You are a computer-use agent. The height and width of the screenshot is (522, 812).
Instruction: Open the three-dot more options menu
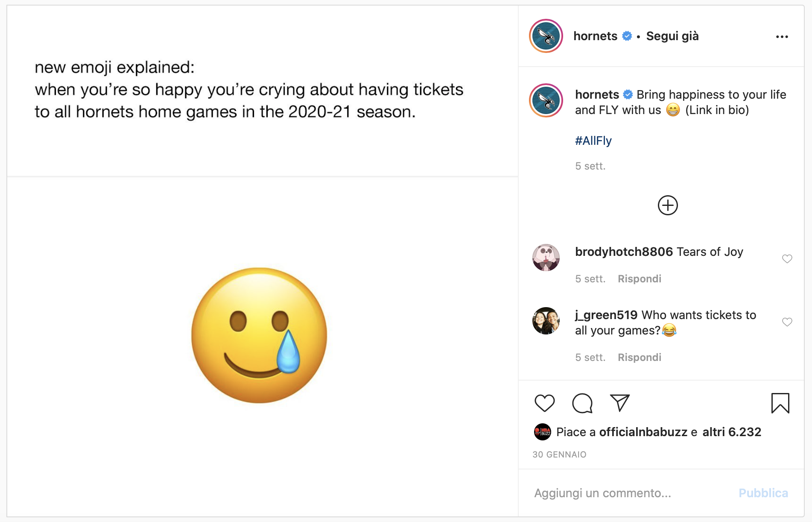click(782, 37)
